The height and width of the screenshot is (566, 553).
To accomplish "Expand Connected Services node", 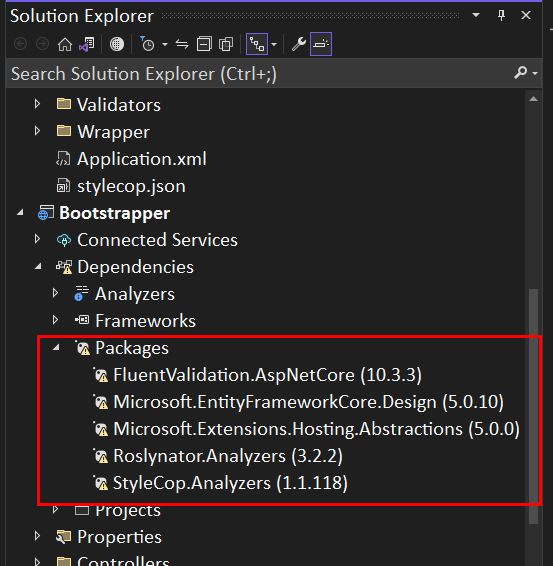I will pyautogui.click(x=37, y=239).
